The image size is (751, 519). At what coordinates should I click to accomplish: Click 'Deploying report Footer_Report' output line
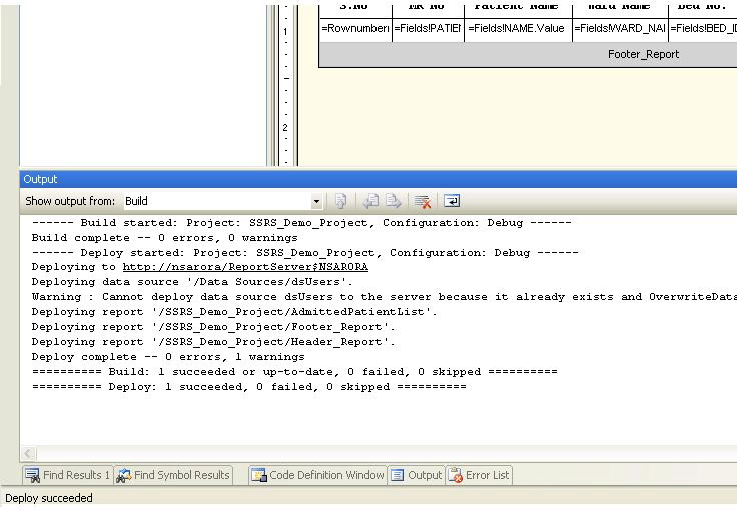(x=214, y=327)
